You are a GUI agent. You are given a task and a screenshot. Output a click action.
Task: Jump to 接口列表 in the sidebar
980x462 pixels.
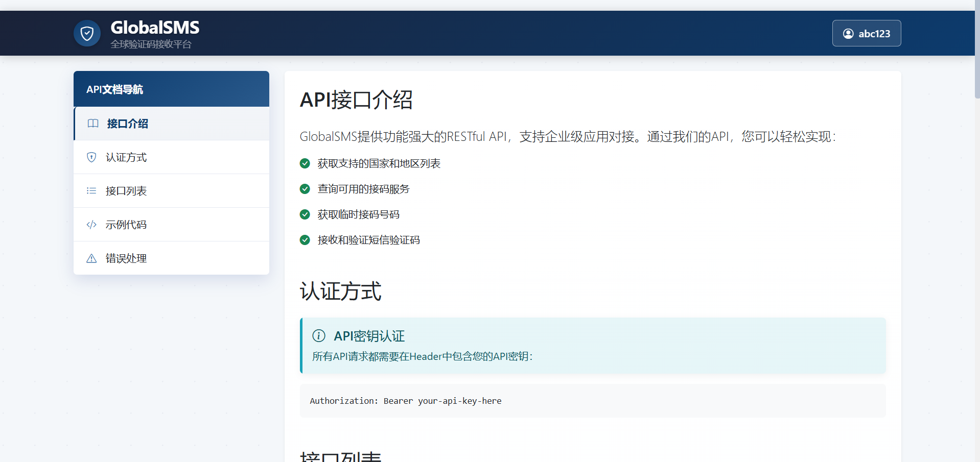[172, 191]
